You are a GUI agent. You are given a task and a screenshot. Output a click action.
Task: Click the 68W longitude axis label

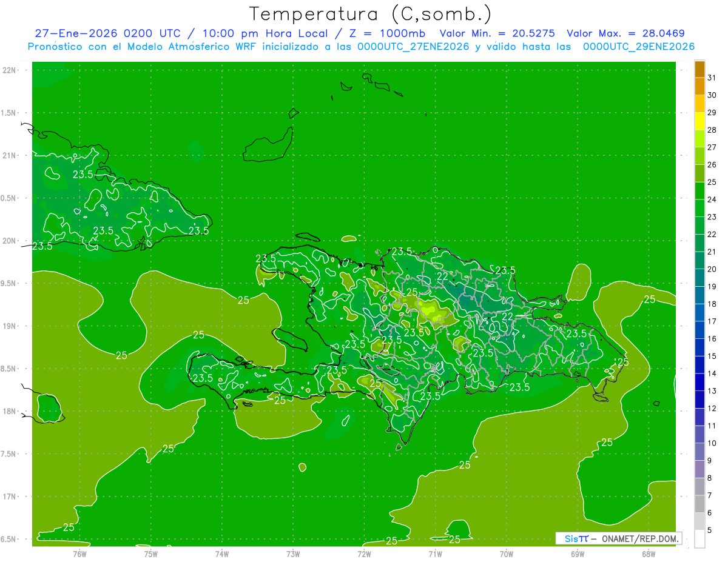click(648, 554)
